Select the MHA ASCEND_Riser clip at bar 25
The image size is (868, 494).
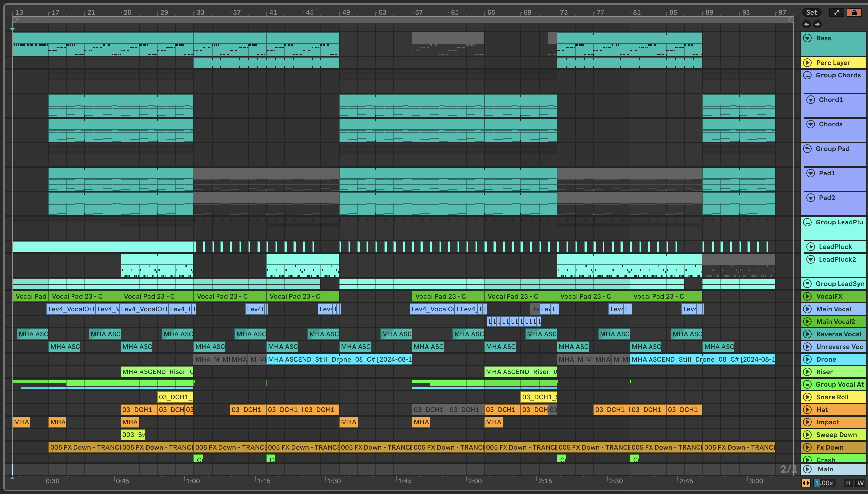(x=157, y=372)
